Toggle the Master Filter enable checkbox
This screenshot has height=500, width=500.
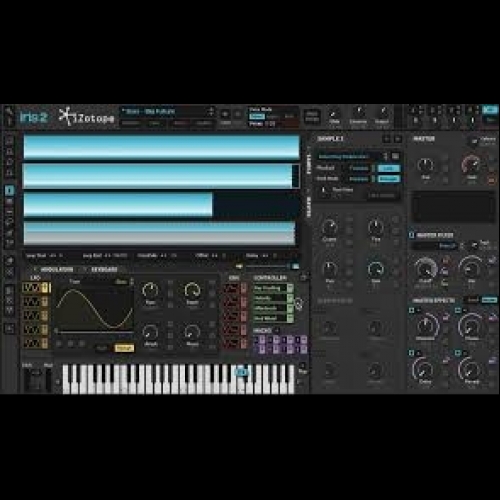412,235
